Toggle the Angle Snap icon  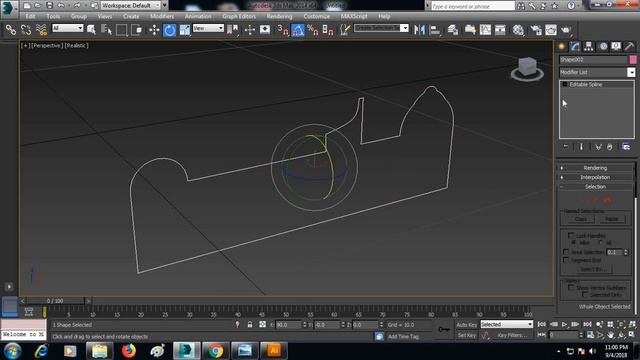click(298, 30)
